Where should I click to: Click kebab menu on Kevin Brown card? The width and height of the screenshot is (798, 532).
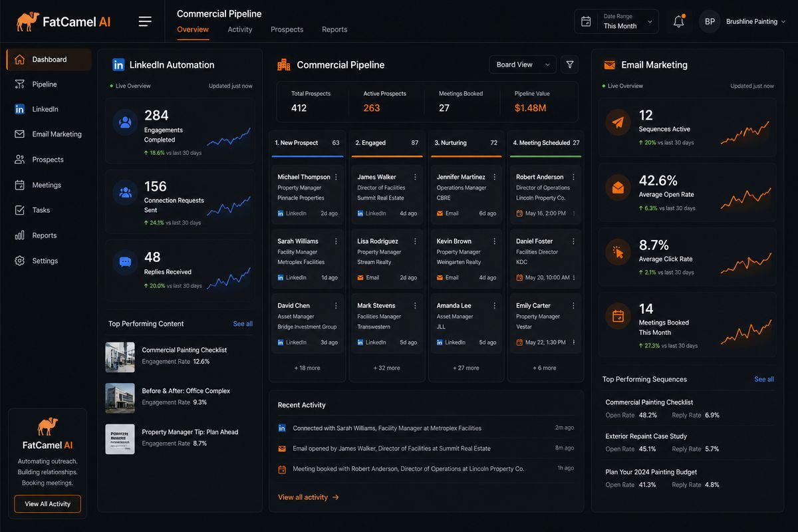(495, 241)
